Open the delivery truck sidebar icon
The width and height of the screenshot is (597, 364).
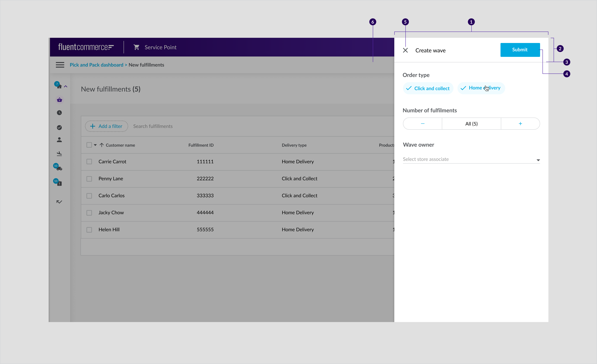tap(59, 169)
